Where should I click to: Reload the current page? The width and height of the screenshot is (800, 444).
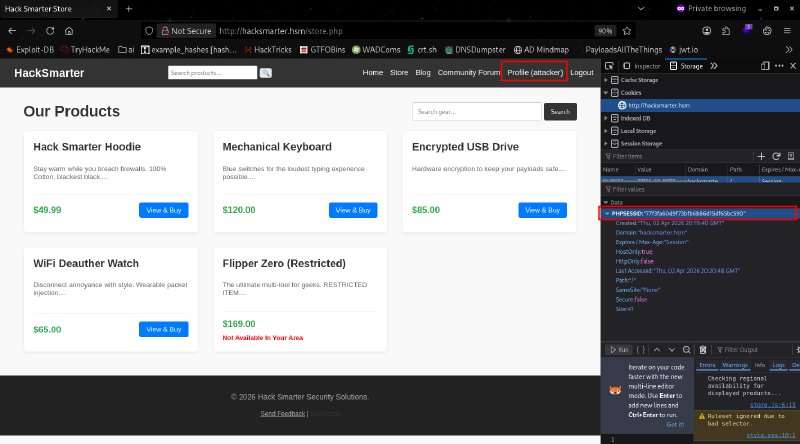[50, 31]
